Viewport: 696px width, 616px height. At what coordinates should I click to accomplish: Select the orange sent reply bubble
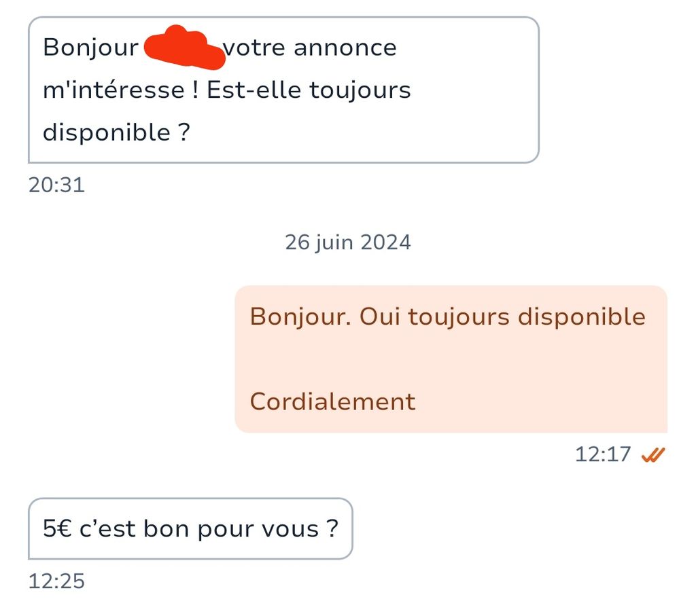coord(451,359)
